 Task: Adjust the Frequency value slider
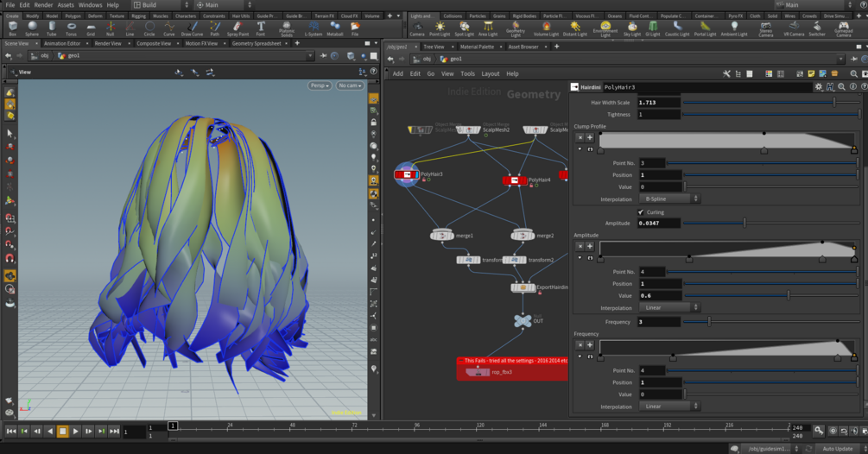pos(771,322)
